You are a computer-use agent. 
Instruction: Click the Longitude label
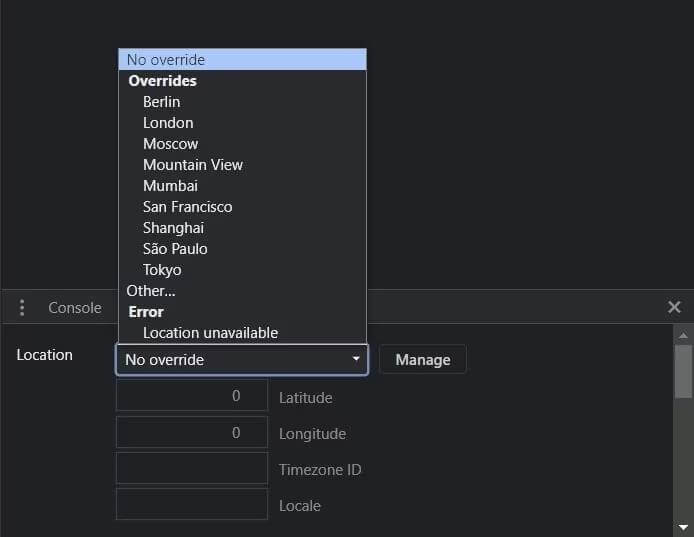point(312,434)
